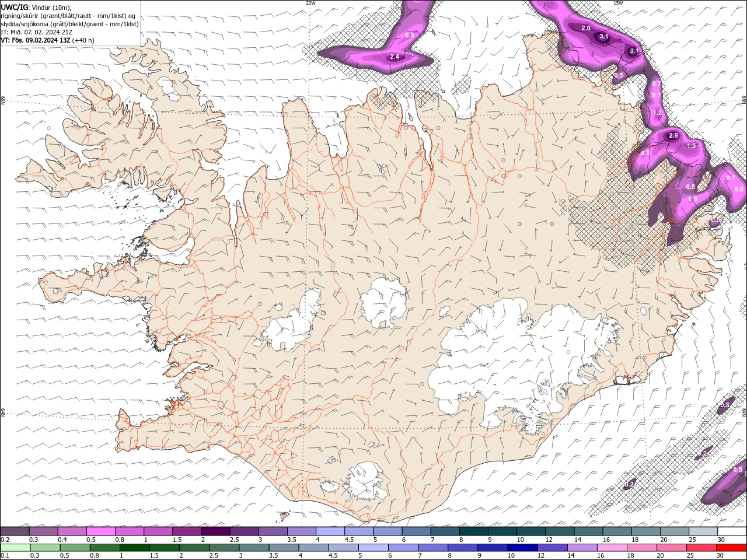The width and height of the screenshot is (747, 560).
Task: Click the 'IT: Mið. 07. 02. 2024 21Z' text
Action: coord(37,32)
